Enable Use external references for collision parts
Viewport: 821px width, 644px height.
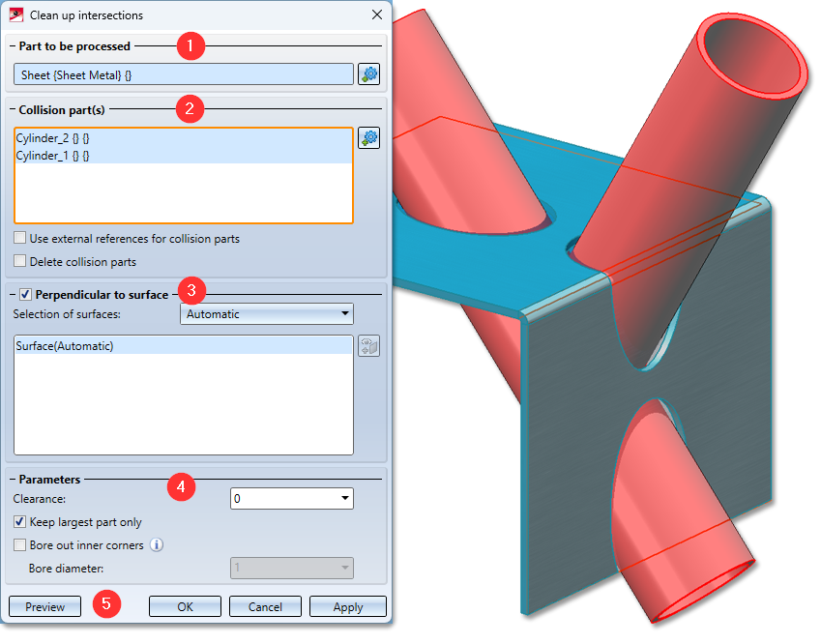pyautogui.click(x=20, y=238)
